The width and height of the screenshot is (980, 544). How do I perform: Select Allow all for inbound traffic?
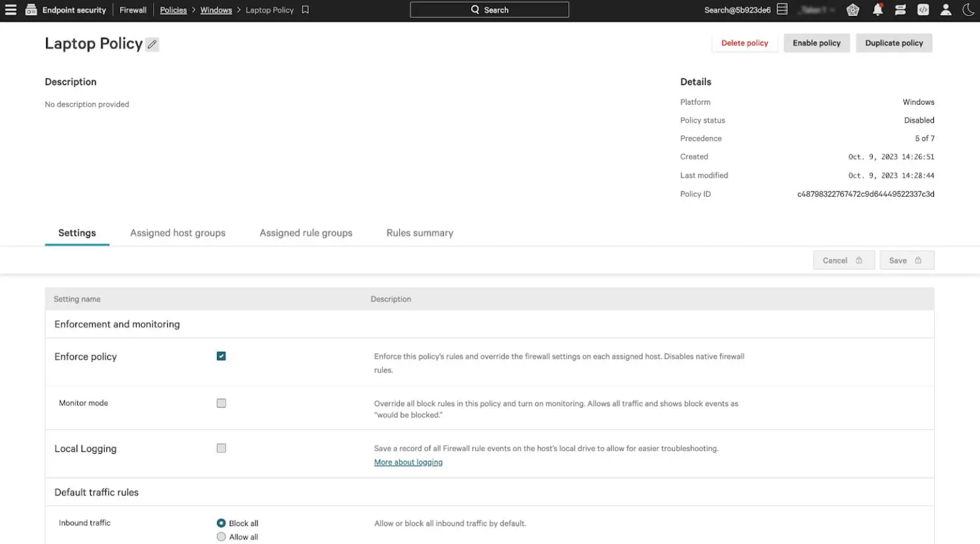click(x=221, y=536)
